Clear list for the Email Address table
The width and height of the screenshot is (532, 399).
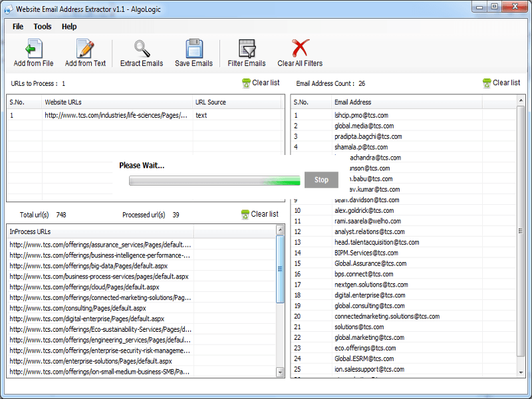[501, 83]
